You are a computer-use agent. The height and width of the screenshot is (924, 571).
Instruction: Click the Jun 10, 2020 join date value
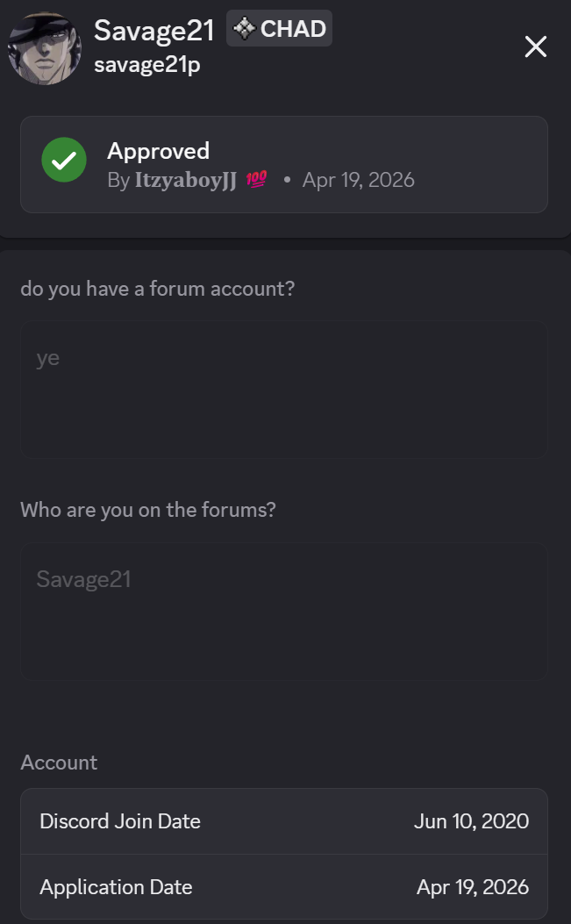tap(472, 820)
